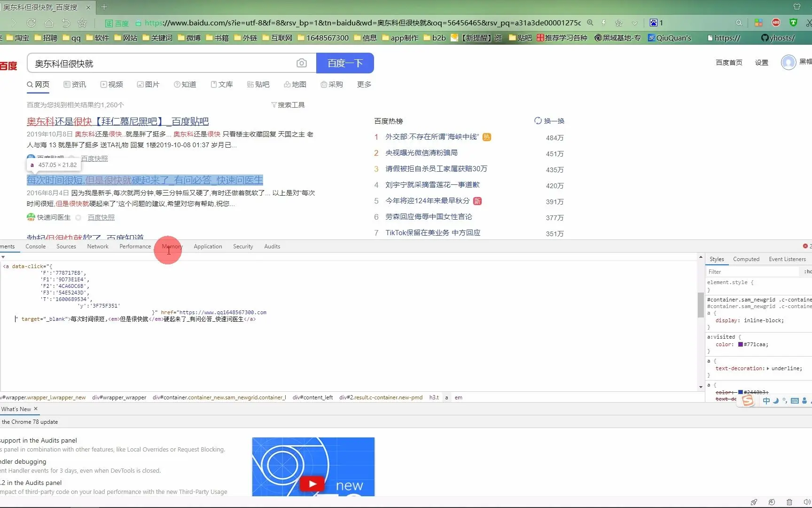Switch to the Network tab in DevTools
Image resolution: width=812 pixels, height=508 pixels.
[x=97, y=246]
